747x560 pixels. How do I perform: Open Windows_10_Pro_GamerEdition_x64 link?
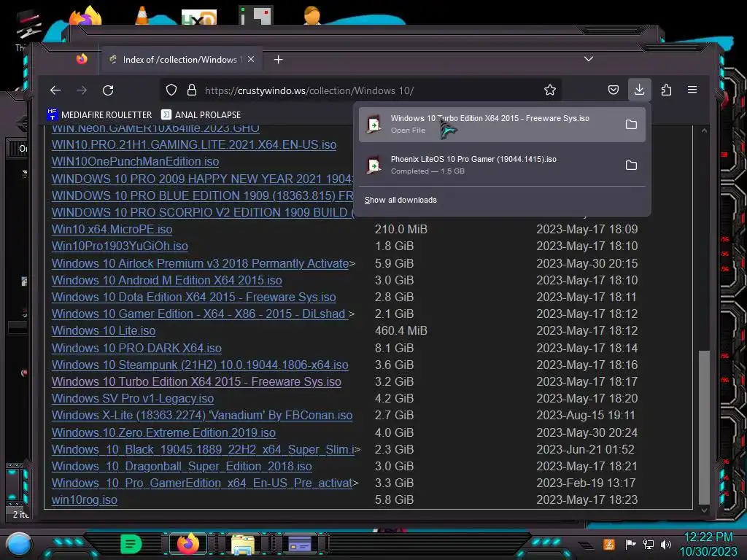click(202, 483)
